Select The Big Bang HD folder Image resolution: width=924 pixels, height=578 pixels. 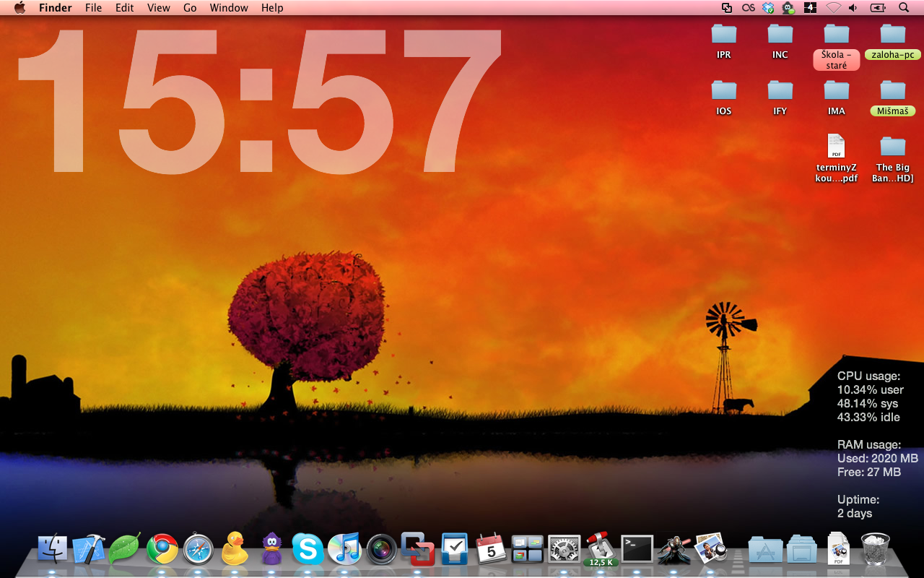[x=893, y=146]
